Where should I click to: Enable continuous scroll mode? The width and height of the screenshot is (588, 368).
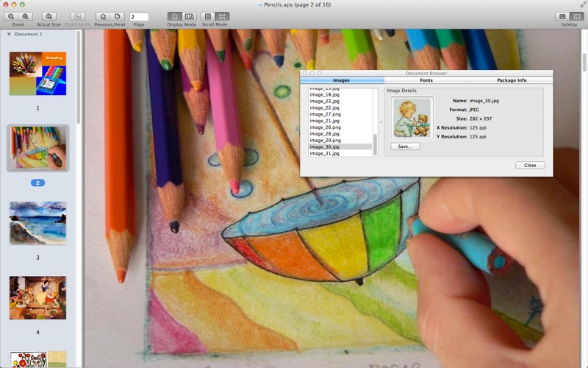tap(222, 16)
